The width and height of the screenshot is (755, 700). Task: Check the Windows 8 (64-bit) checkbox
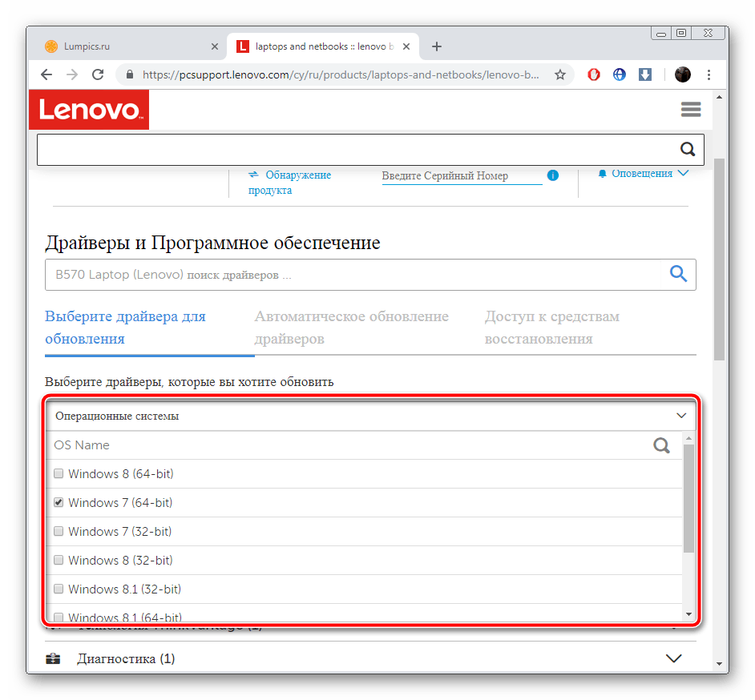59,474
